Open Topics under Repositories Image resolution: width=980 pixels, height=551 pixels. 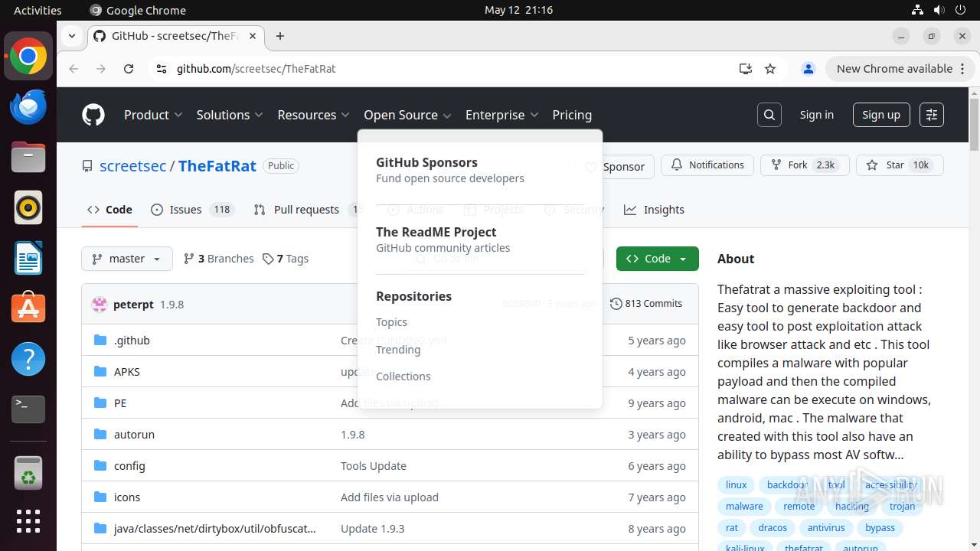[391, 322]
